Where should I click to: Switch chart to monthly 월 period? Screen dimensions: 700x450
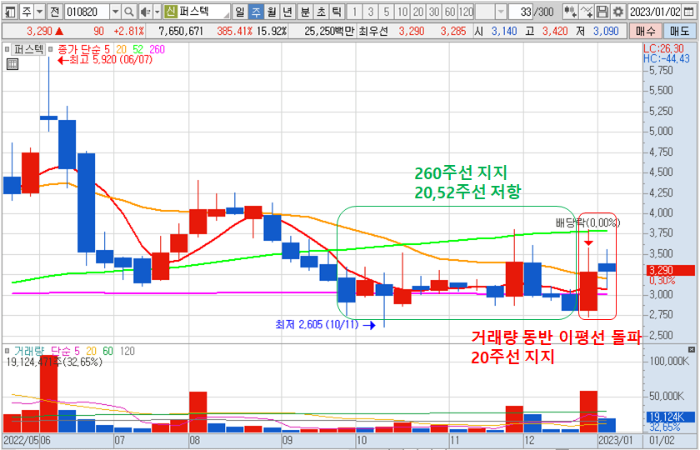click(271, 11)
